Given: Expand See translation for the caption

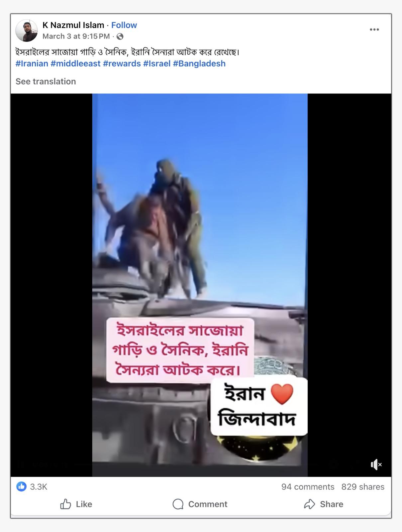Looking at the screenshot, I should coord(46,81).
